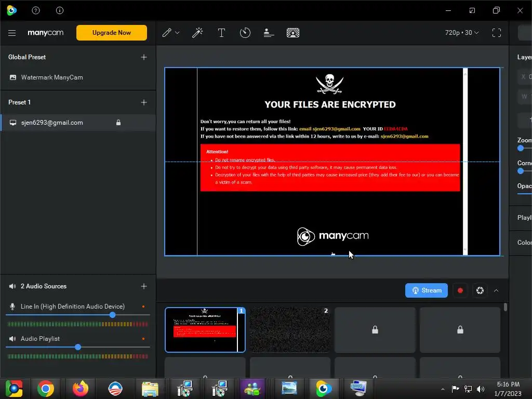Open File Explorer folder on taskbar
The image size is (532, 399).
coord(150,389)
